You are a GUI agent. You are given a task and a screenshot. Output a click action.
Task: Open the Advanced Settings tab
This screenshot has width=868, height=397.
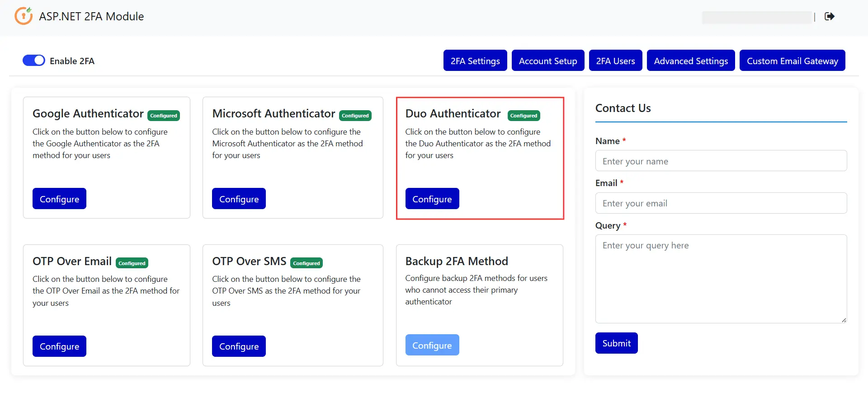(691, 61)
